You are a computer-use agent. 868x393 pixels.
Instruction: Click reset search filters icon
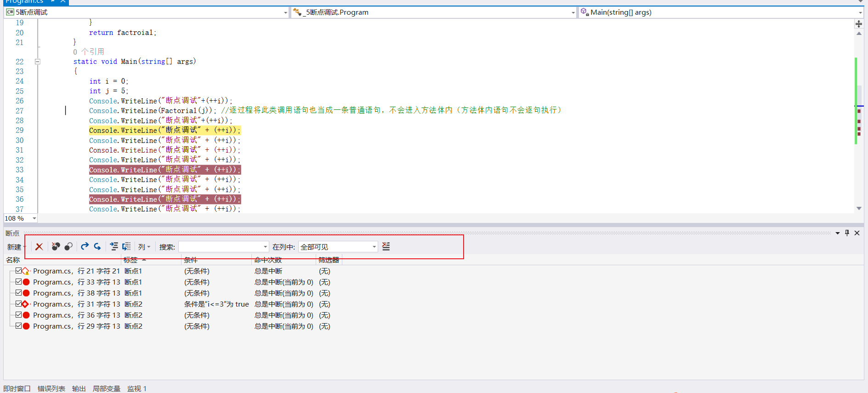(x=386, y=247)
